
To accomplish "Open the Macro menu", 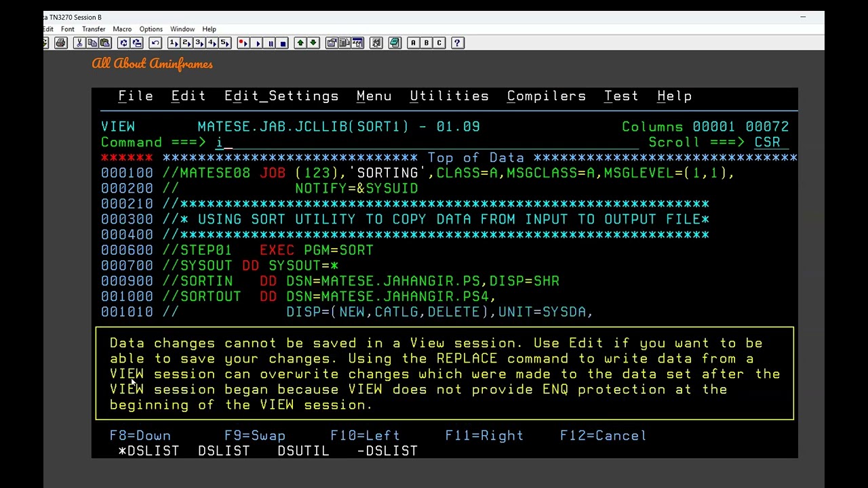I will pyautogui.click(x=122, y=29).
